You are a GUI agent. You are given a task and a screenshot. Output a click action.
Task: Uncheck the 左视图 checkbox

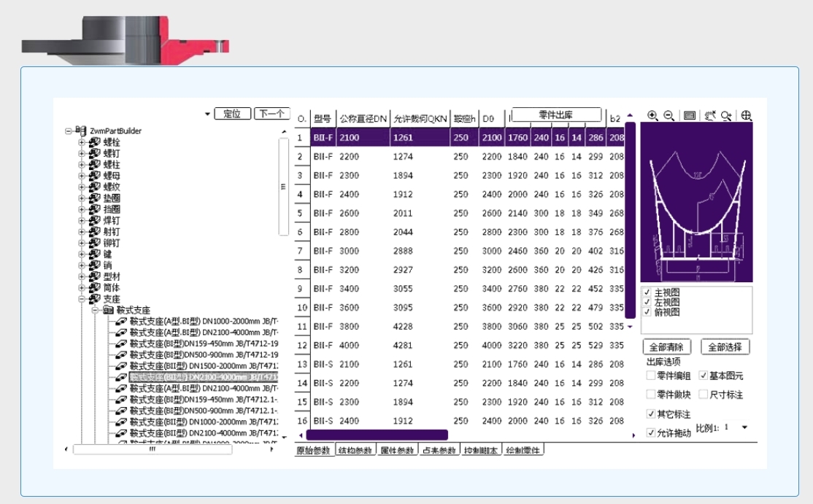[647, 302]
